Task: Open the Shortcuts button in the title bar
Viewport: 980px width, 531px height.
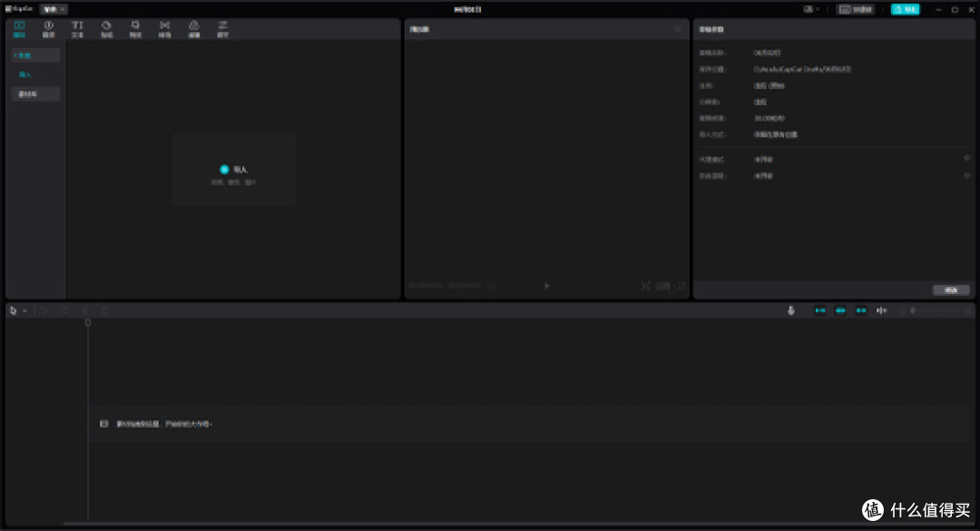Action: pyautogui.click(x=856, y=9)
